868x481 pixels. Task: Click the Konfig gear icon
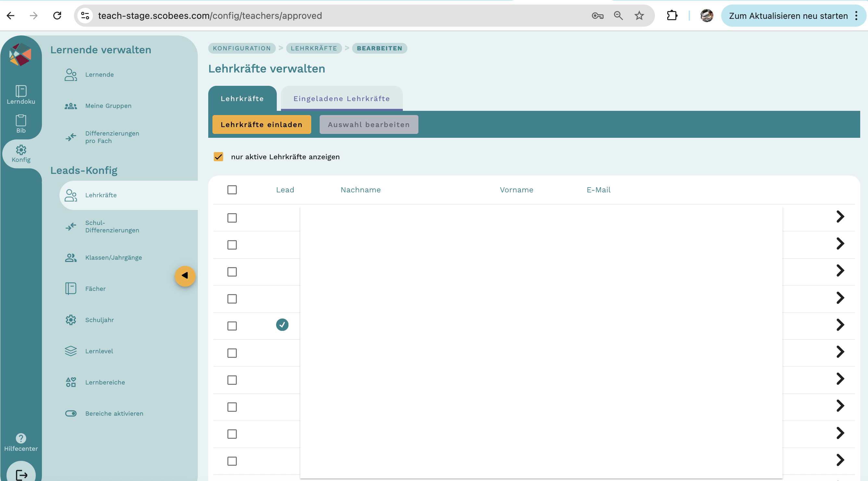(21, 150)
